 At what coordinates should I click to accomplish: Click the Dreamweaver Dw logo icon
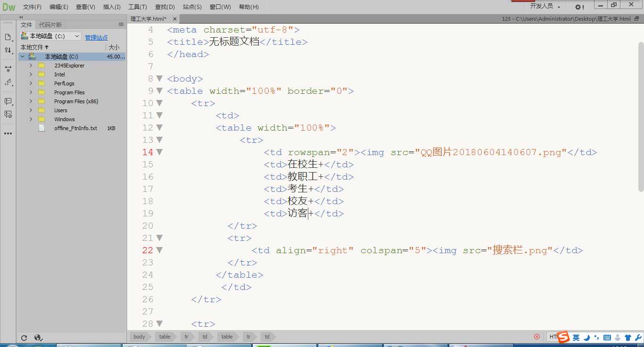(8, 7)
